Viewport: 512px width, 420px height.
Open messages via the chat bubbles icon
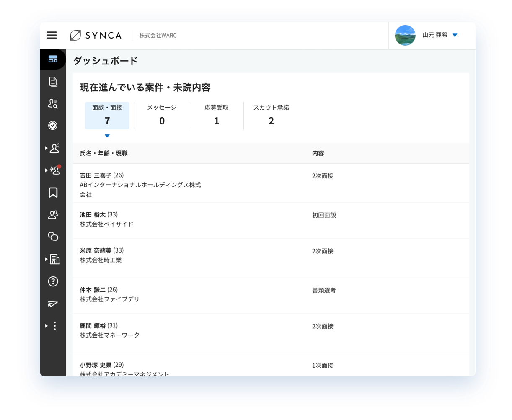pos(53,237)
